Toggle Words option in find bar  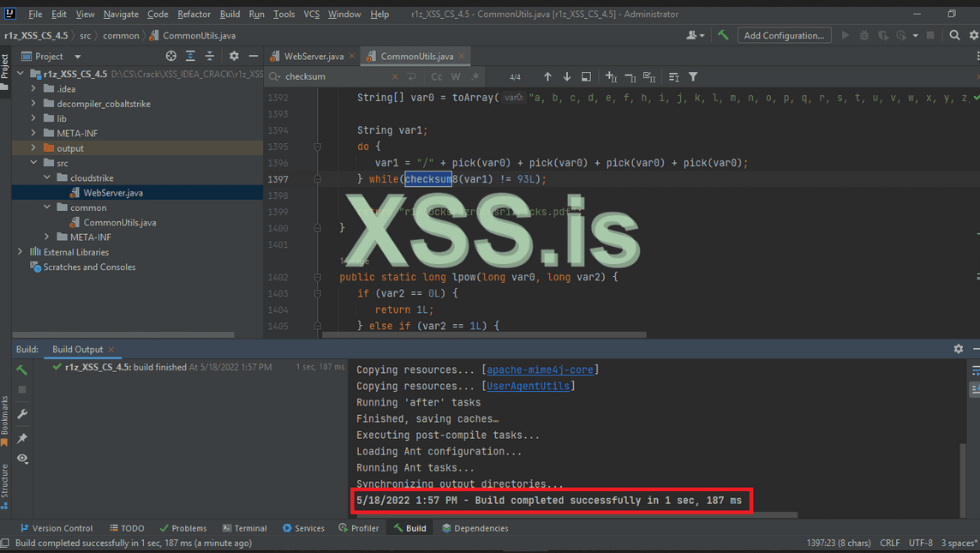(x=456, y=77)
